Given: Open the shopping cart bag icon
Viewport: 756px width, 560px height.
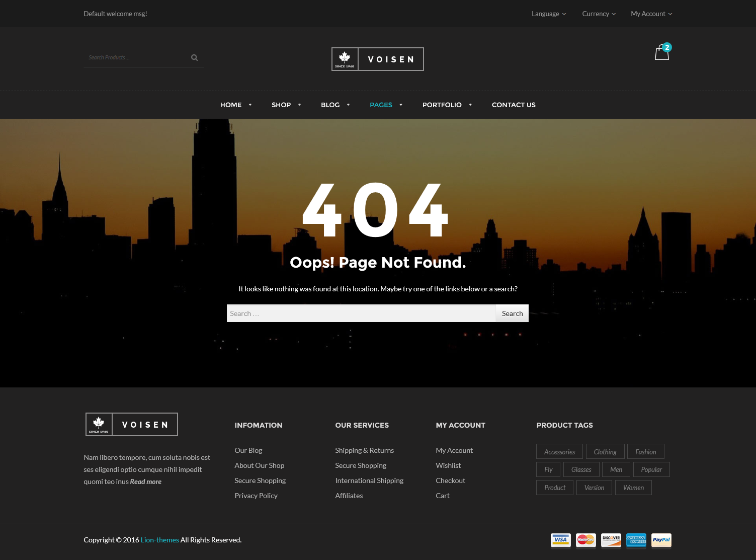Looking at the screenshot, I should pyautogui.click(x=662, y=53).
